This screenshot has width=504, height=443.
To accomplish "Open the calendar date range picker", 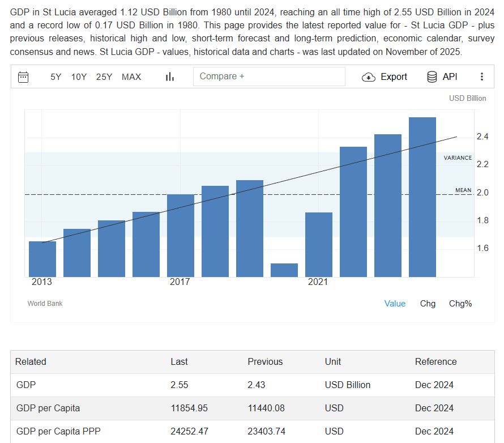I will [x=23, y=77].
